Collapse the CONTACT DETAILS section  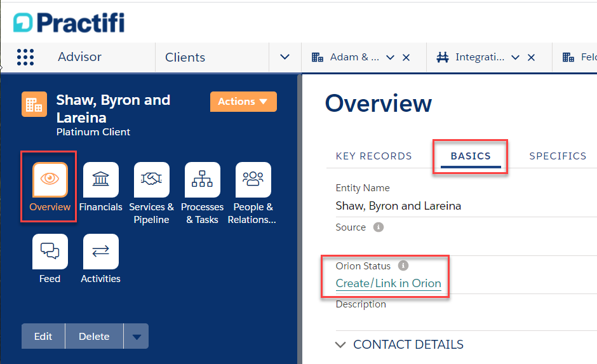340,344
